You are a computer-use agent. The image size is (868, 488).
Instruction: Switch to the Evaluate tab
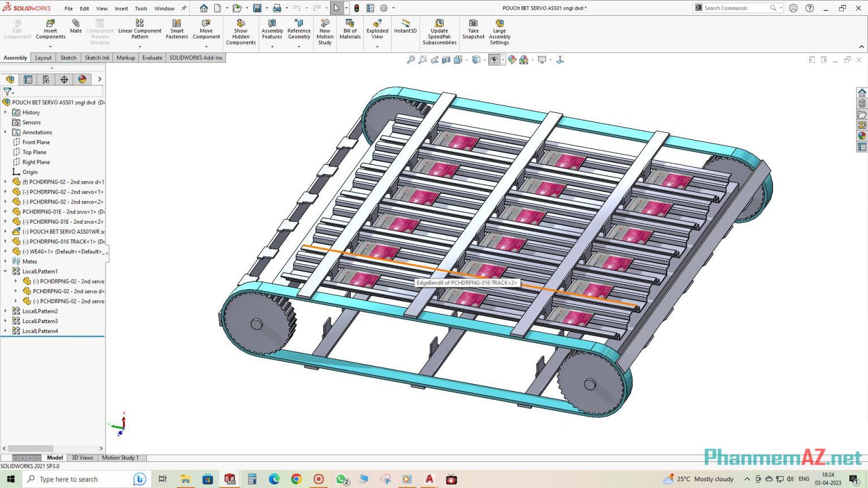coord(152,58)
